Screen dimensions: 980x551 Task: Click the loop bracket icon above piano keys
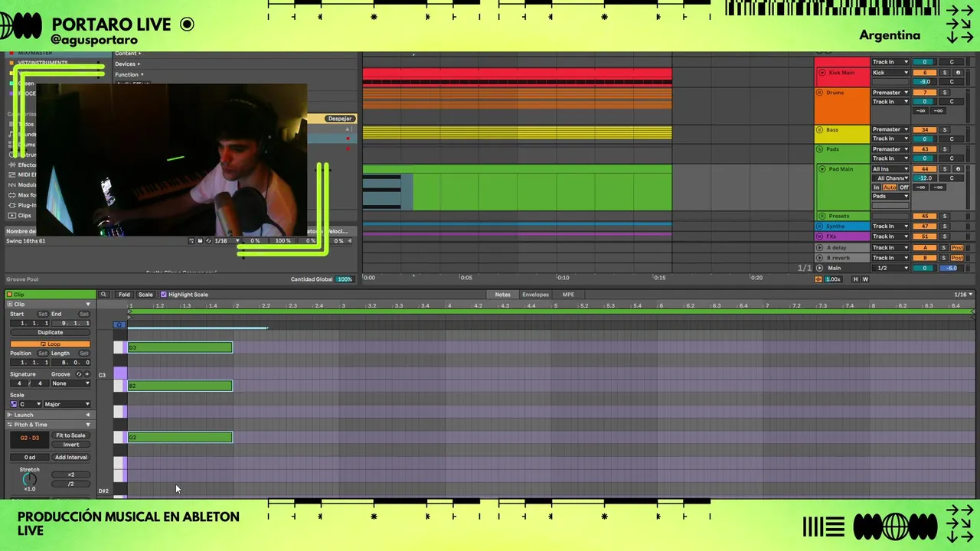120,324
